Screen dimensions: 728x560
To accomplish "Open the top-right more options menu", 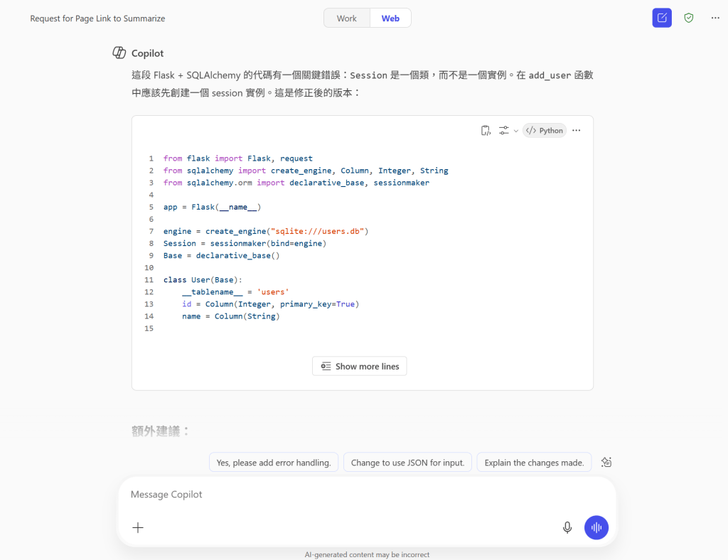I will (x=715, y=18).
